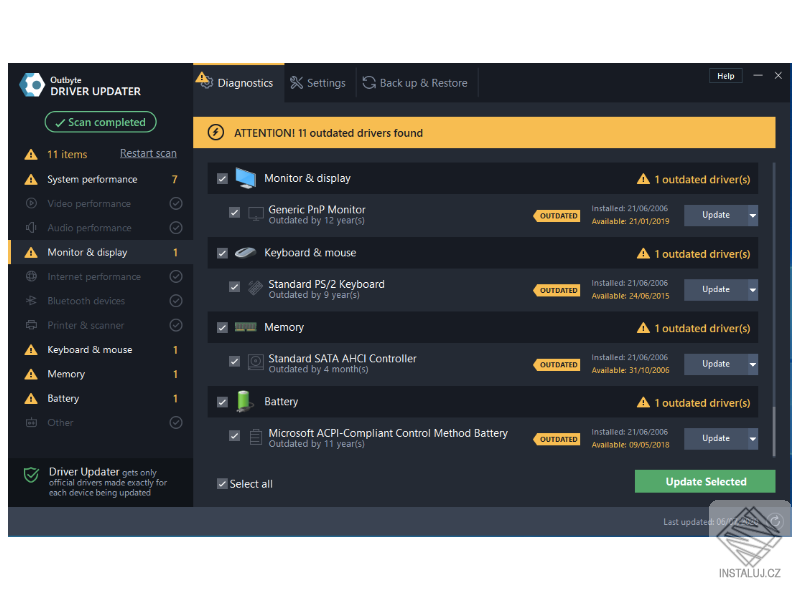The width and height of the screenshot is (800, 600).
Task: Click the Video performance play icon
Action: 31,203
